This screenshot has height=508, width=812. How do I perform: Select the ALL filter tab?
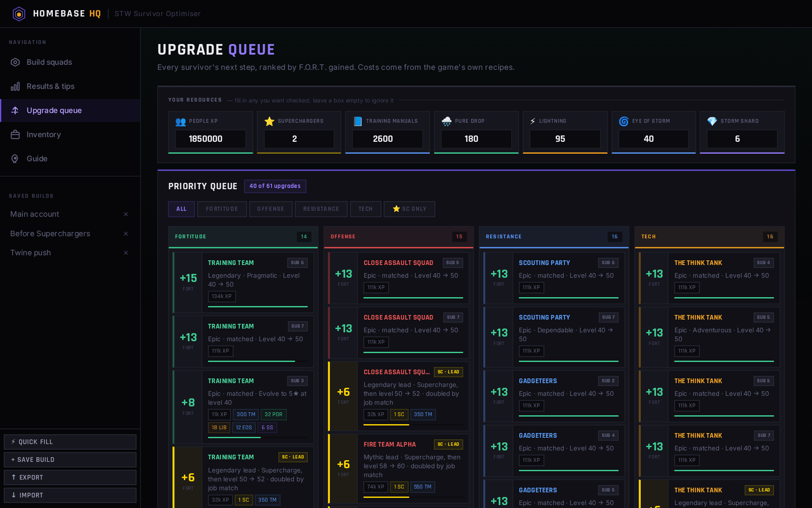(x=181, y=209)
